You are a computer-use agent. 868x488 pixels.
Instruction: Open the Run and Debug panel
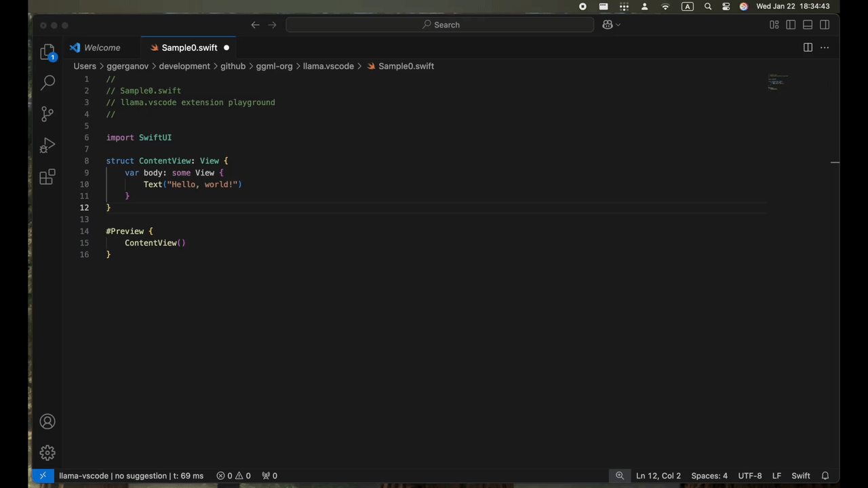(x=47, y=144)
